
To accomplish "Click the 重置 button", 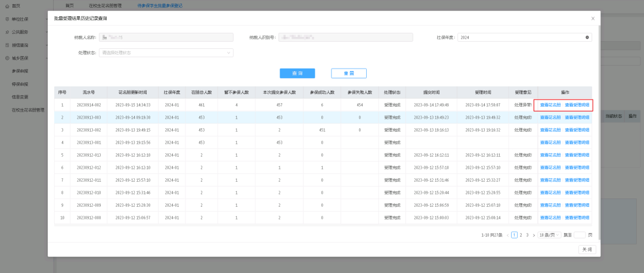I will coord(349,73).
